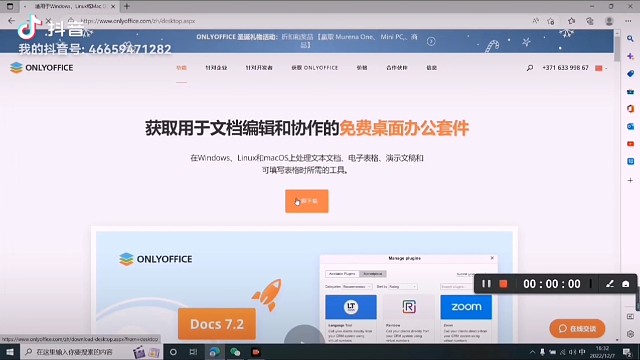
Task: Stop the screen recording with red square
Action: pyautogui.click(x=503, y=284)
